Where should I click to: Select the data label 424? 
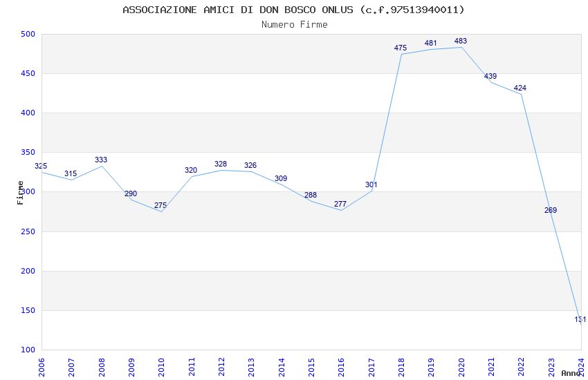[x=520, y=88]
